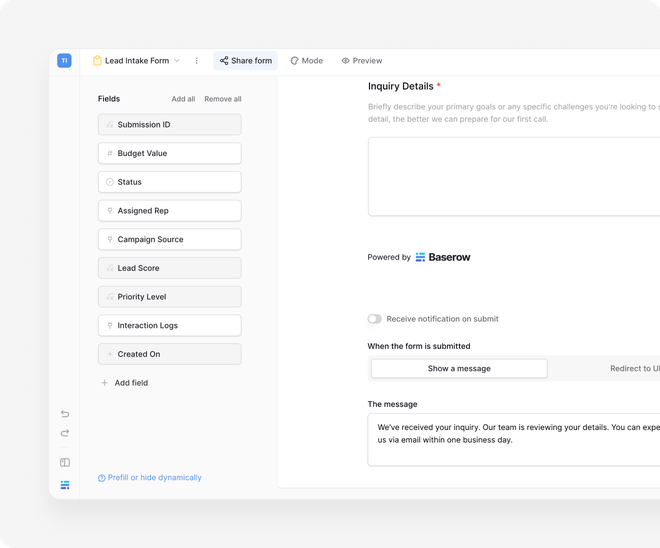Viewport: 660px width, 548px height.
Task: Click the blue Baserow logo icon at bottom-left
Action: [65, 485]
